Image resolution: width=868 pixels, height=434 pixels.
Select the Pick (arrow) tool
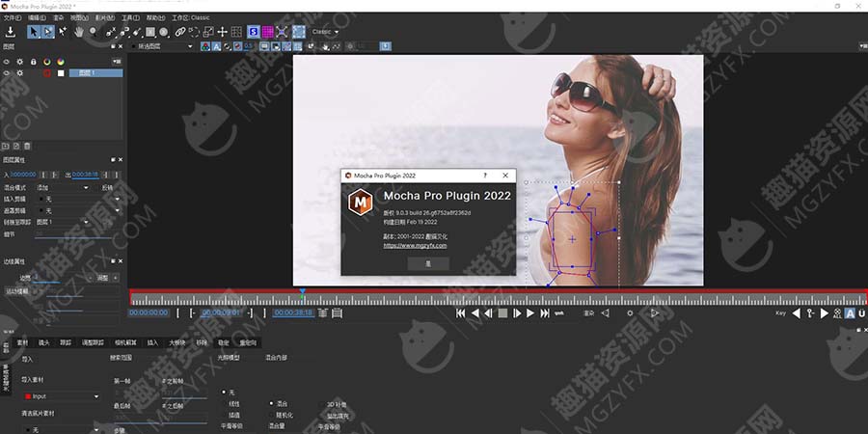click(x=34, y=32)
